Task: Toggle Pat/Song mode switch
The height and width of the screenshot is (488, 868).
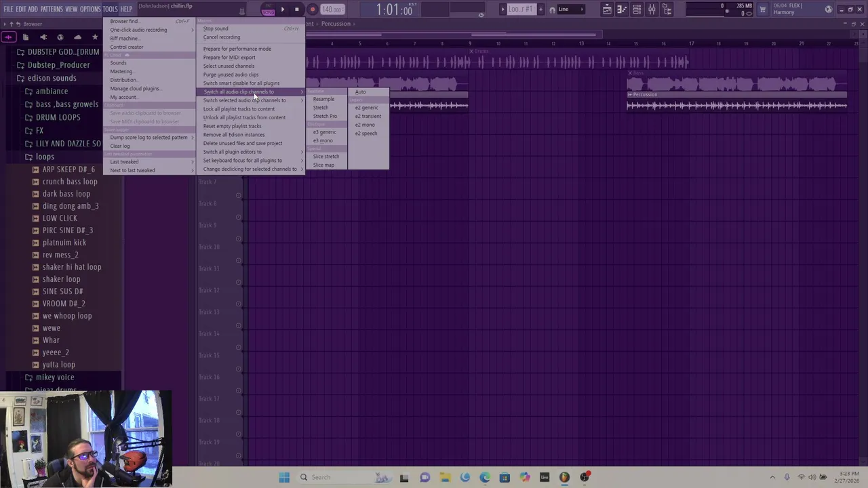Action: 268,9
